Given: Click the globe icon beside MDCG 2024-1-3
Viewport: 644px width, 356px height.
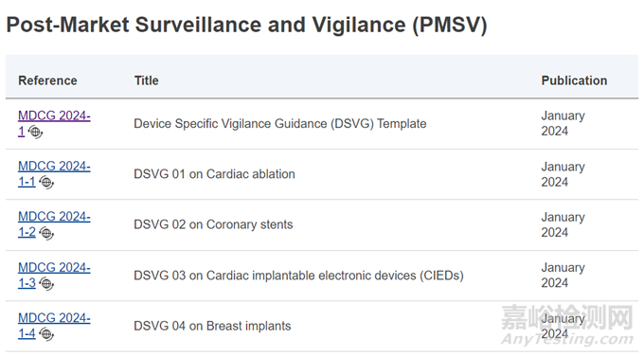Looking at the screenshot, I should pyautogui.click(x=46, y=284).
